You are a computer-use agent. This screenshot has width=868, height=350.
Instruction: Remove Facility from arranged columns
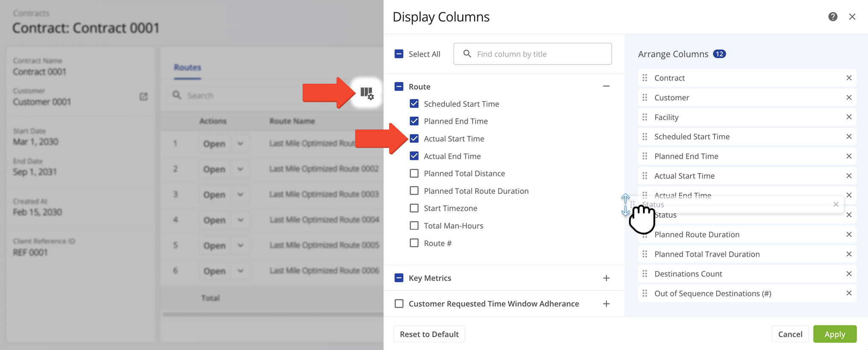(x=849, y=117)
